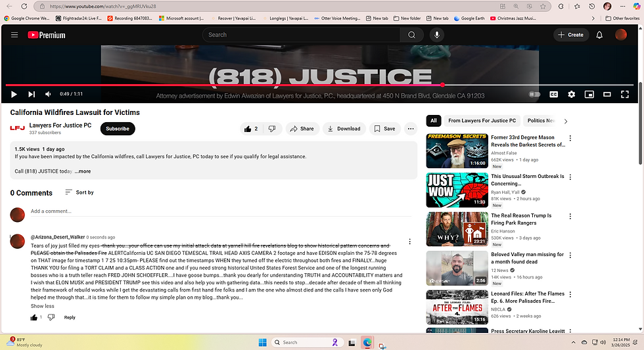Open After The Flames video thumbnail
Image resolution: width=644 pixels, height=350 pixels.
(x=457, y=307)
